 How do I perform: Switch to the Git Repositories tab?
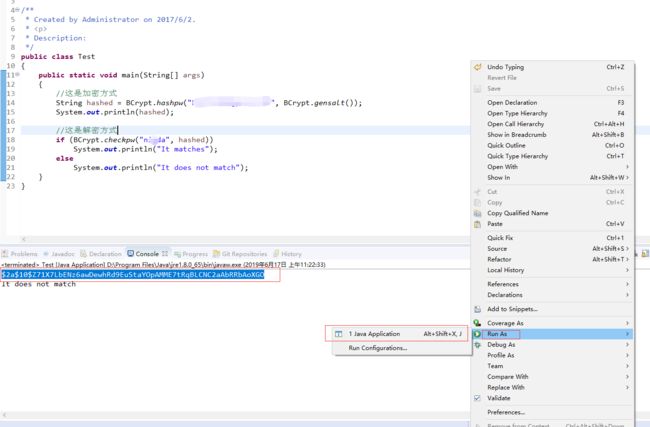tap(240, 254)
